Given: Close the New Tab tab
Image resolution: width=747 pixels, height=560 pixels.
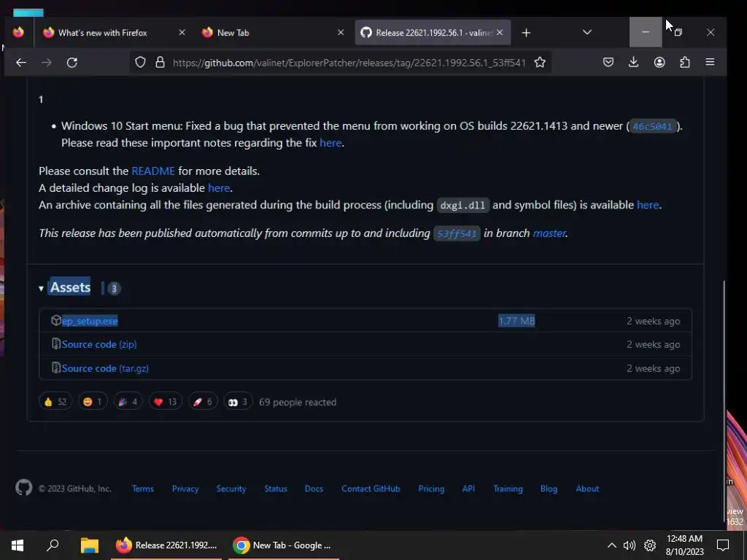Looking at the screenshot, I should point(341,32).
